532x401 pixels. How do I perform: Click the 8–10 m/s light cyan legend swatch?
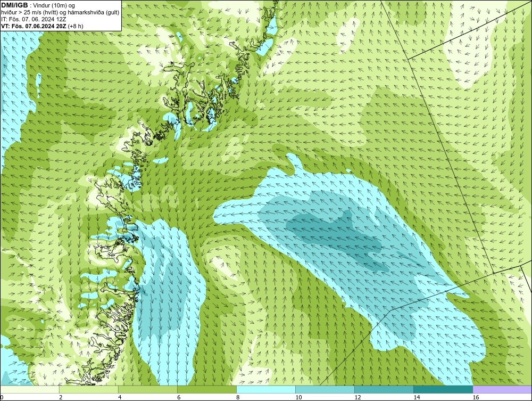pyautogui.click(x=266, y=389)
